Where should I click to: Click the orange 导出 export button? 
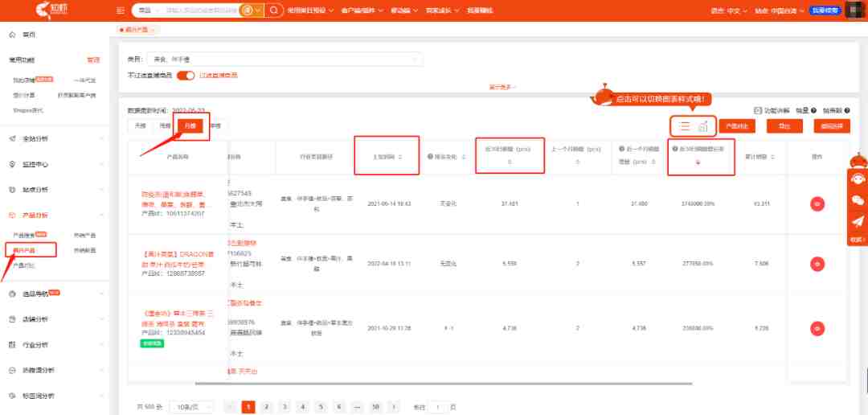pos(784,126)
